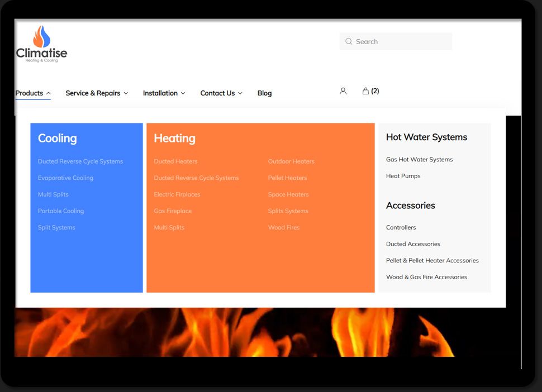Open the Cooling category heading
This screenshot has height=392, width=542.
(58, 138)
